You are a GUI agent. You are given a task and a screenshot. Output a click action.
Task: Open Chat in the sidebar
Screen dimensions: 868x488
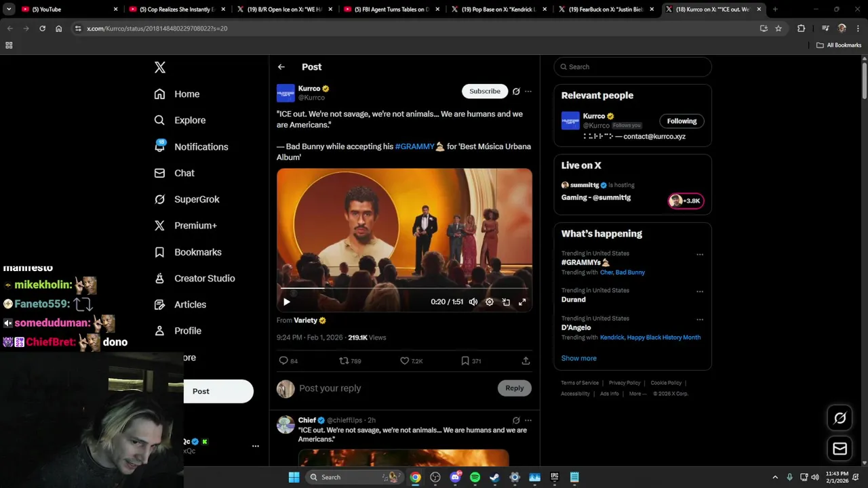(174, 173)
